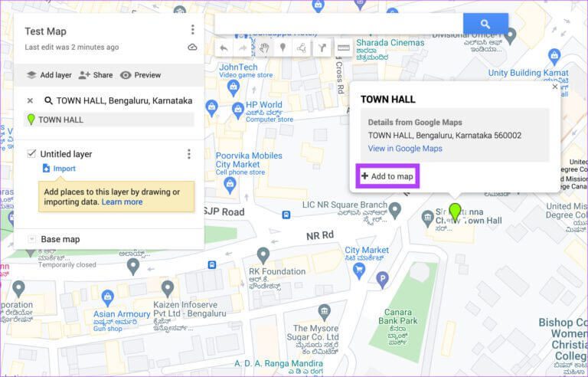Click Poorvika Mobiles shopping pin icon
Image resolution: width=588 pixels, height=377 pixels.
pyautogui.click(x=230, y=185)
